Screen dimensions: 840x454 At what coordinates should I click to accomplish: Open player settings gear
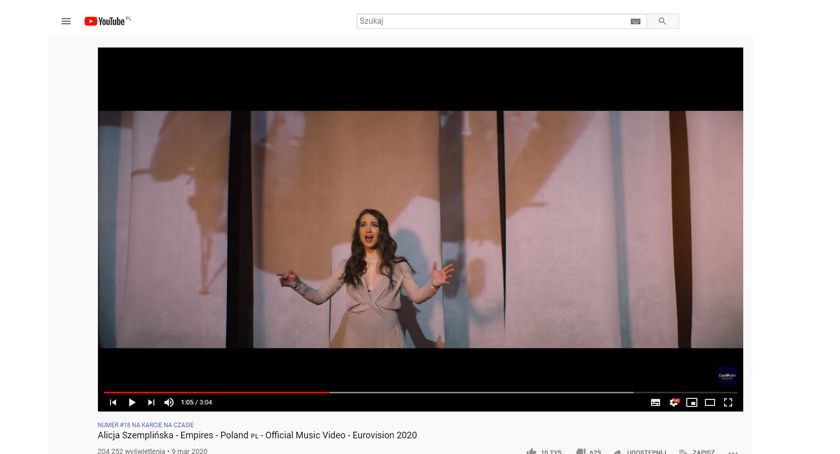click(674, 403)
